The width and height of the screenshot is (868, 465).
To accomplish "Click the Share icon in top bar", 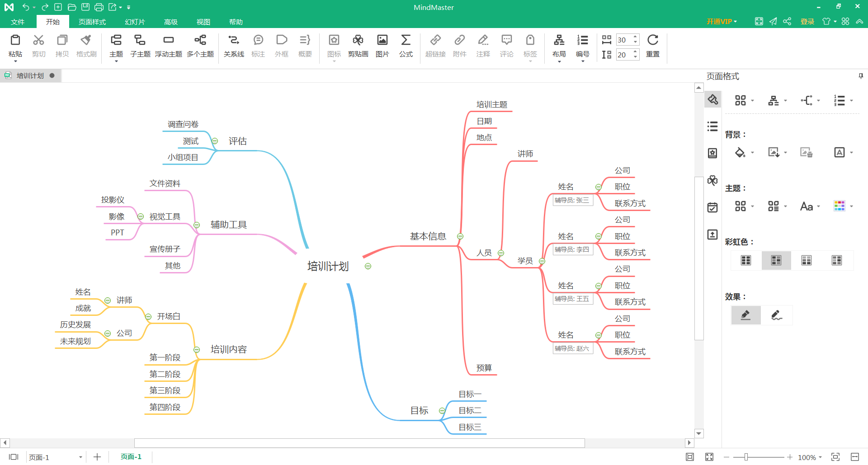I will [x=787, y=21].
